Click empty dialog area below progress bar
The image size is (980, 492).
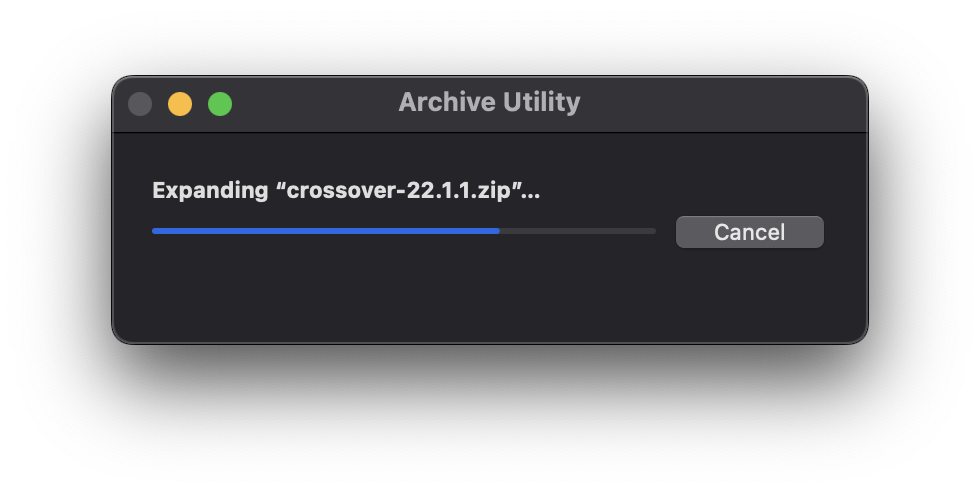tap(400, 290)
